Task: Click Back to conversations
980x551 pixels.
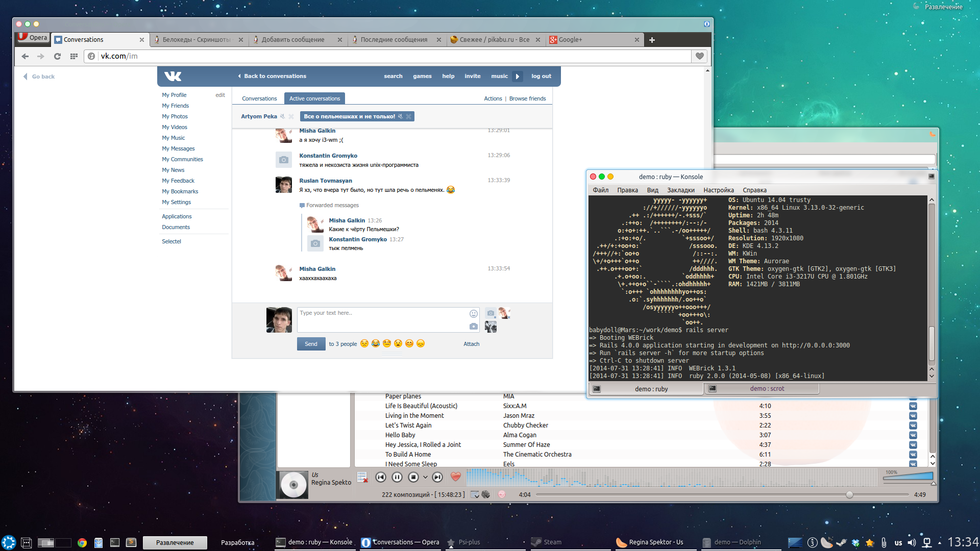Action: pos(272,76)
